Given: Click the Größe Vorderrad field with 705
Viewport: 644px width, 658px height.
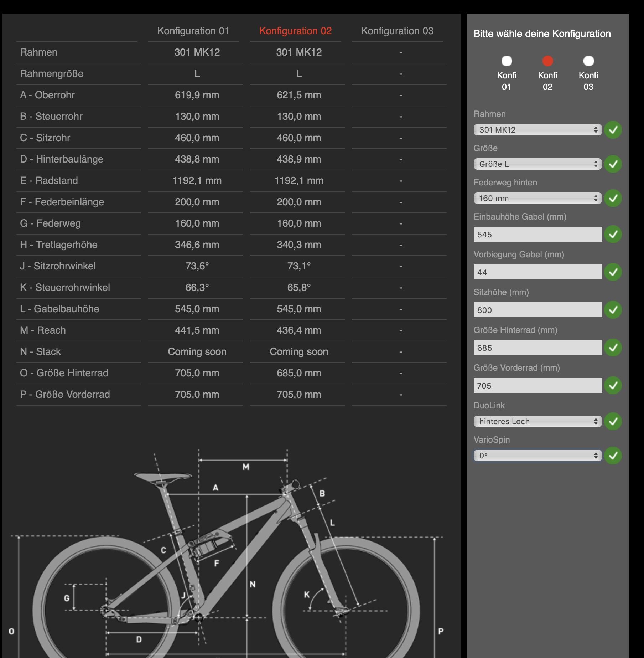Looking at the screenshot, I should click(537, 385).
